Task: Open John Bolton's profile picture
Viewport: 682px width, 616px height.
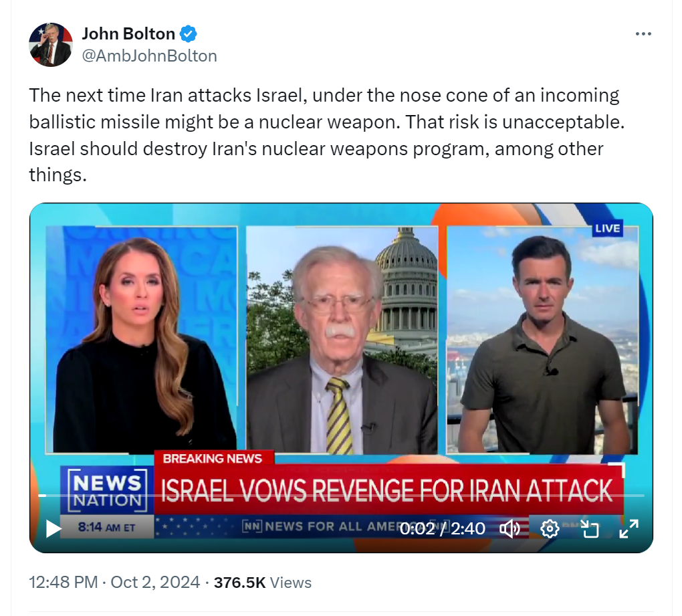Action: tap(50, 45)
